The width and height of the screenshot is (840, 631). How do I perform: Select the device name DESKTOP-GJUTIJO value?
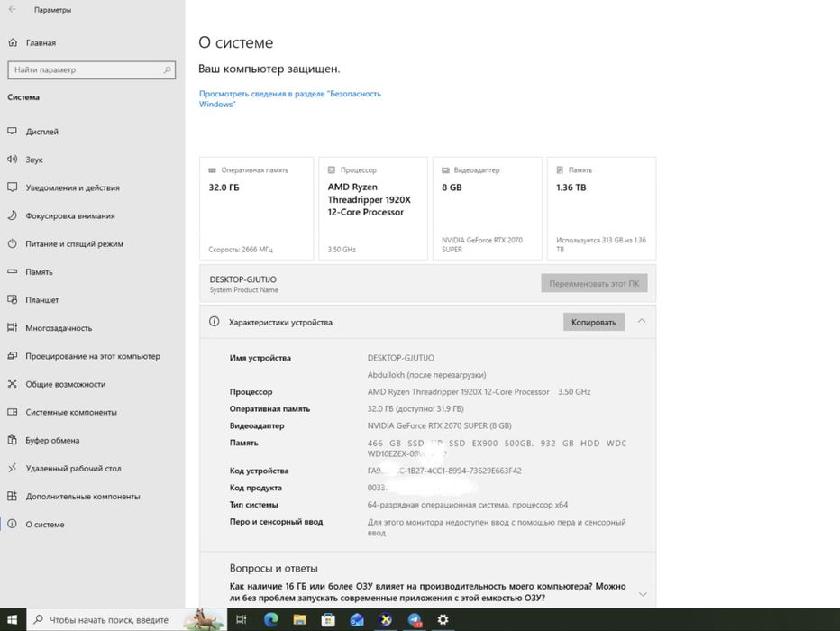(x=401, y=358)
